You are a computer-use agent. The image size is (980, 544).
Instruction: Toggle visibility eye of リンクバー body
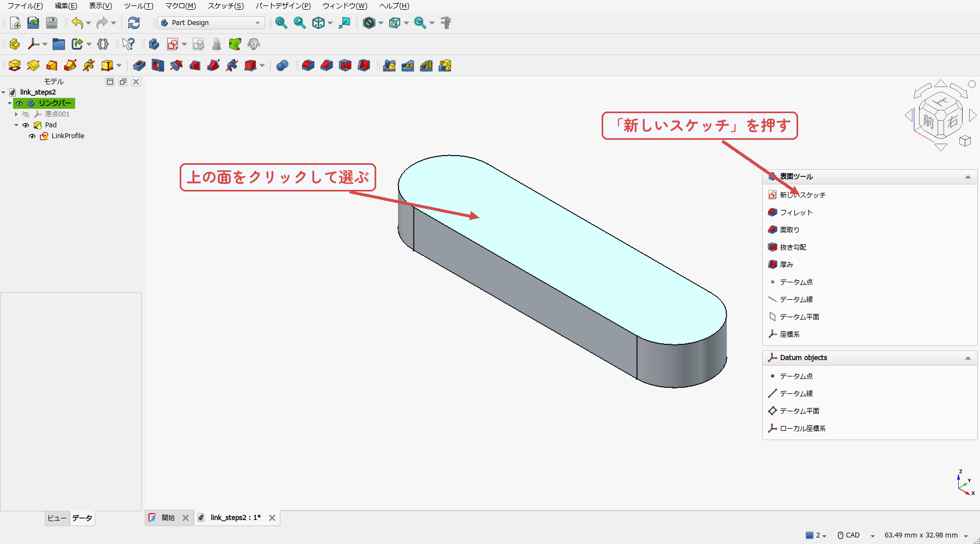pyautogui.click(x=19, y=103)
